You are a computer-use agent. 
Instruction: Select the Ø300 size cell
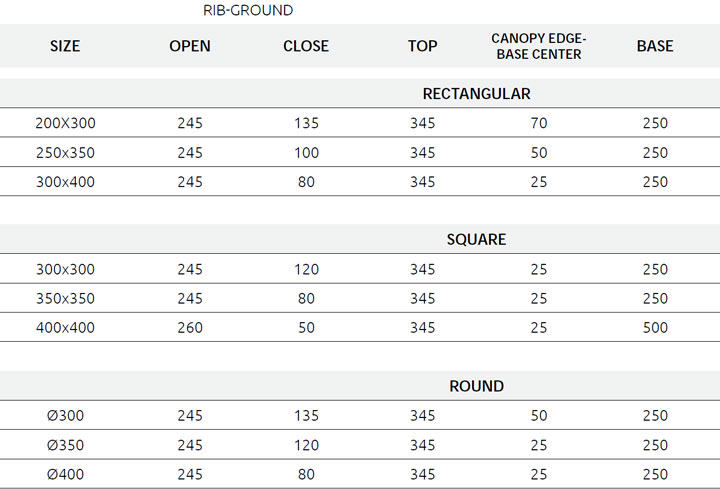click(x=65, y=416)
